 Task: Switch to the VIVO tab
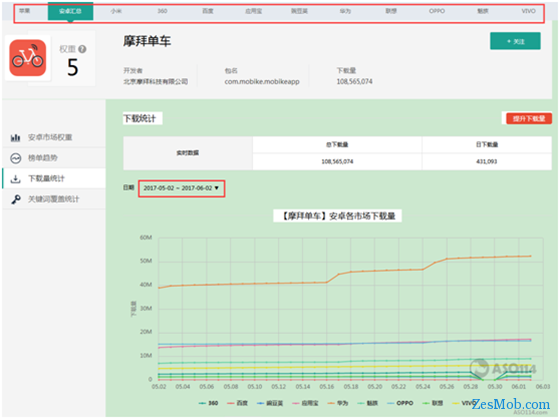click(x=528, y=11)
